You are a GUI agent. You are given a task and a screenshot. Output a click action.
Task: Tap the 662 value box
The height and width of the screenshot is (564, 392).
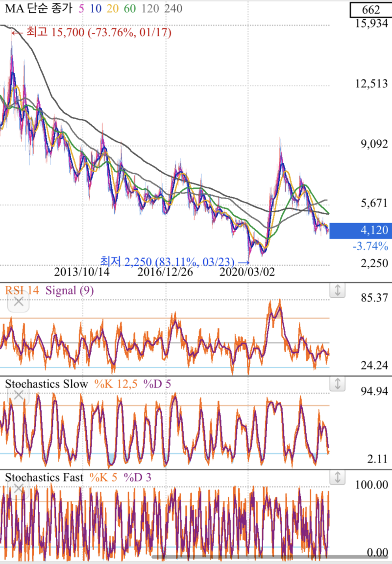(x=371, y=10)
